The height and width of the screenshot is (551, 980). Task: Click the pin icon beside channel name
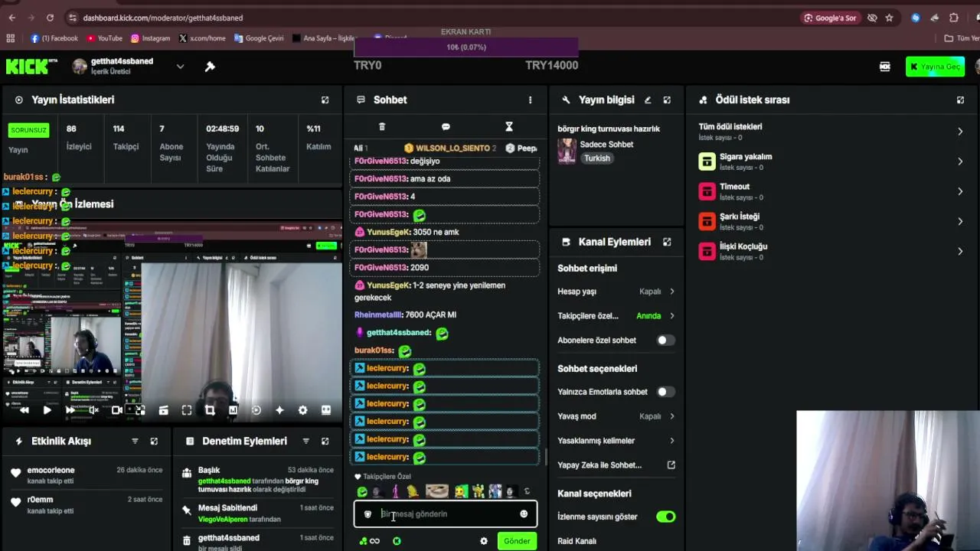point(210,67)
